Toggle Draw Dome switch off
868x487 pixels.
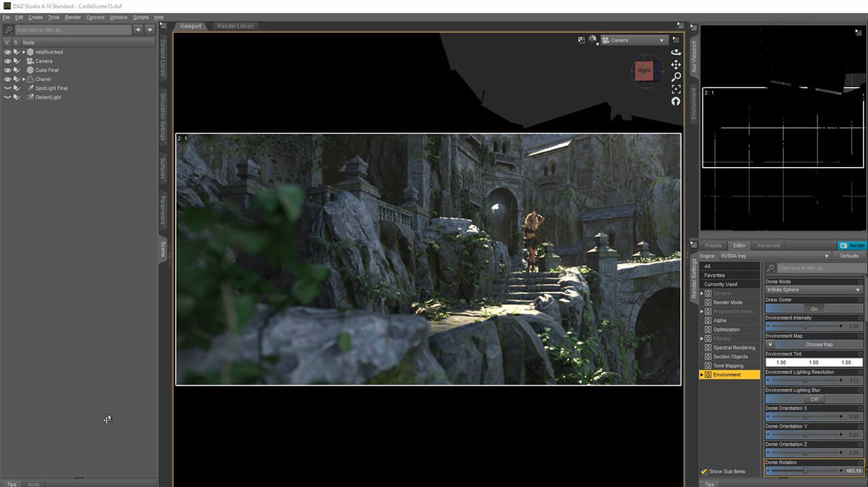813,309
